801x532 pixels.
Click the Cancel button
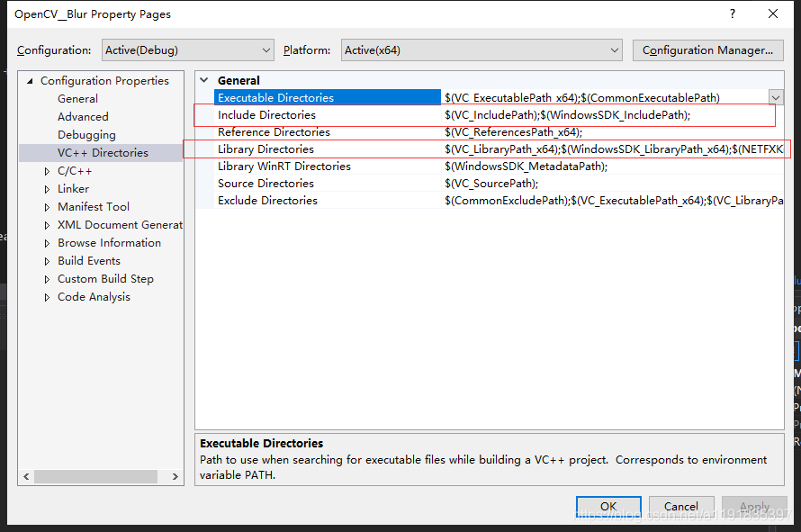(681, 507)
